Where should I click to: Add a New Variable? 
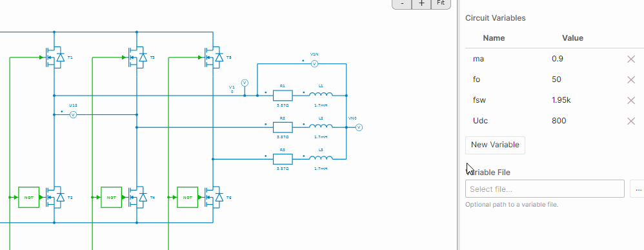tap(495, 145)
